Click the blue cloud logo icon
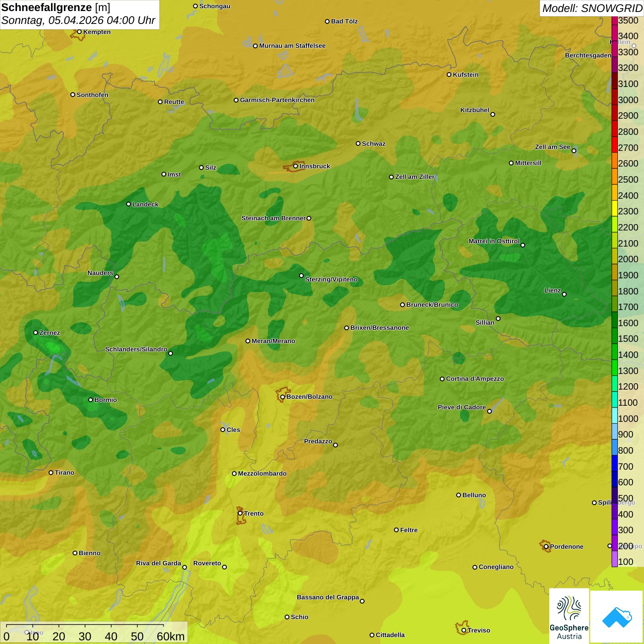This screenshot has width=644, height=644. coord(617,617)
